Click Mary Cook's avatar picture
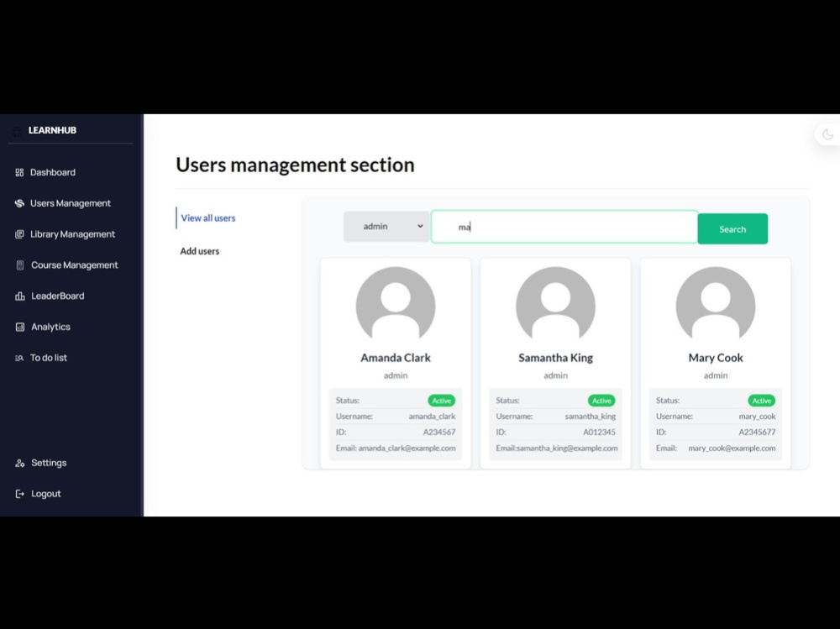The width and height of the screenshot is (840, 629). point(716,304)
